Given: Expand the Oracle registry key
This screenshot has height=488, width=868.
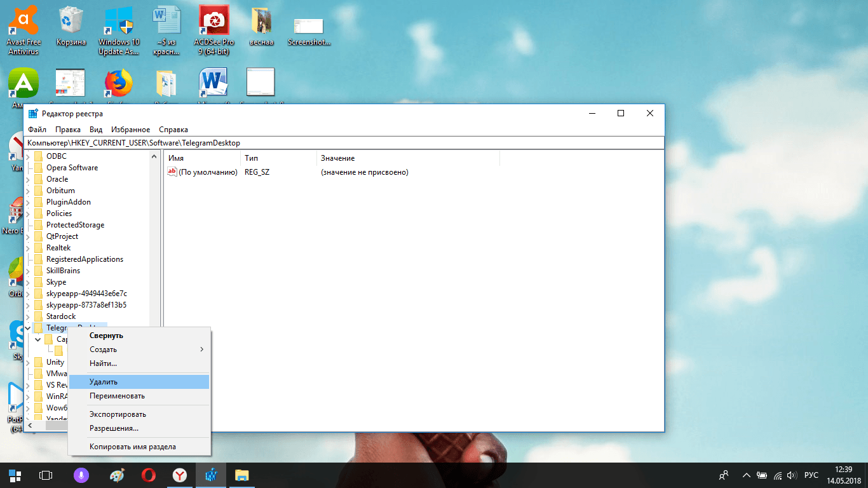Looking at the screenshot, I should (28, 179).
